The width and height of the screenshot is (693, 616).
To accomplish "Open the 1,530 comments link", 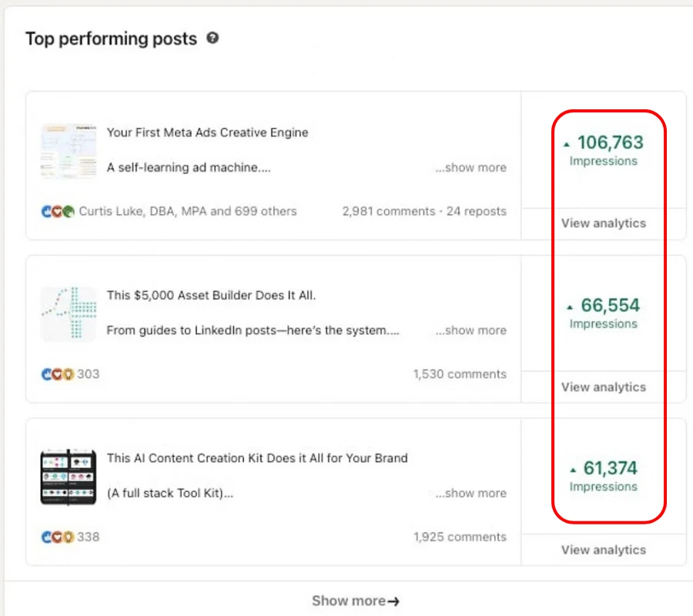I will pos(460,374).
